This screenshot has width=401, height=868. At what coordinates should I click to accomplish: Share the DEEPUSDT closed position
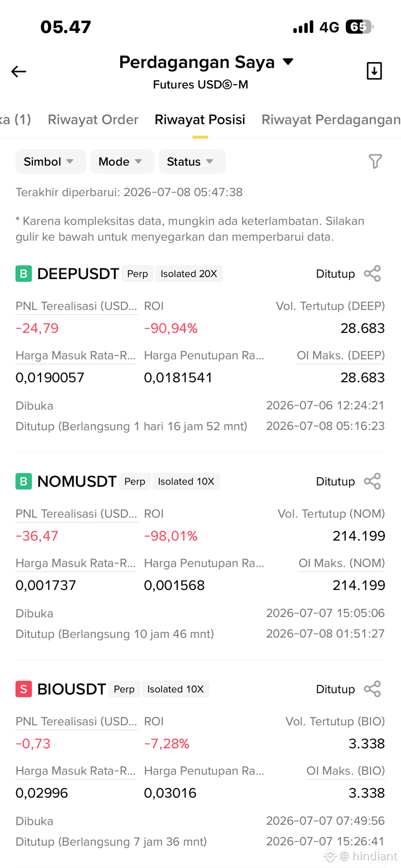(372, 274)
